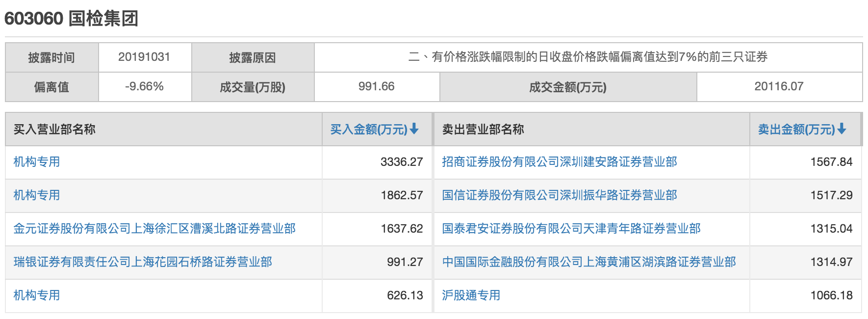Select buy amount 991.27
Viewport: 868px width, 319px height.
tap(405, 262)
